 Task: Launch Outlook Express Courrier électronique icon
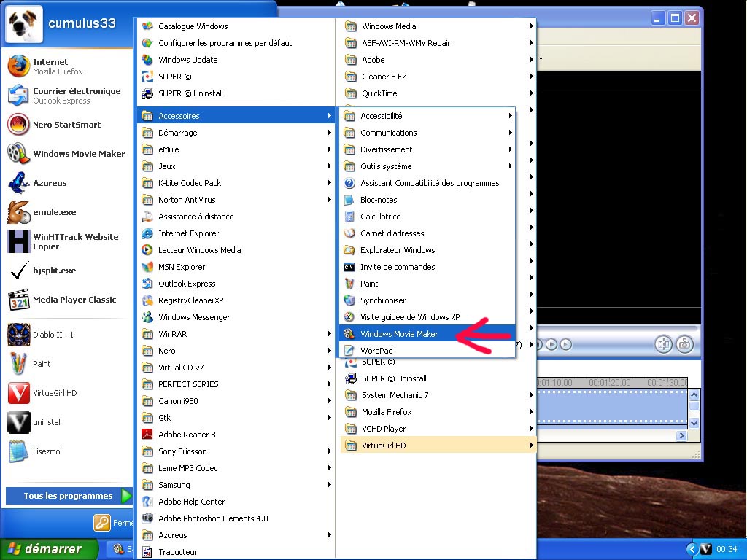(18, 96)
